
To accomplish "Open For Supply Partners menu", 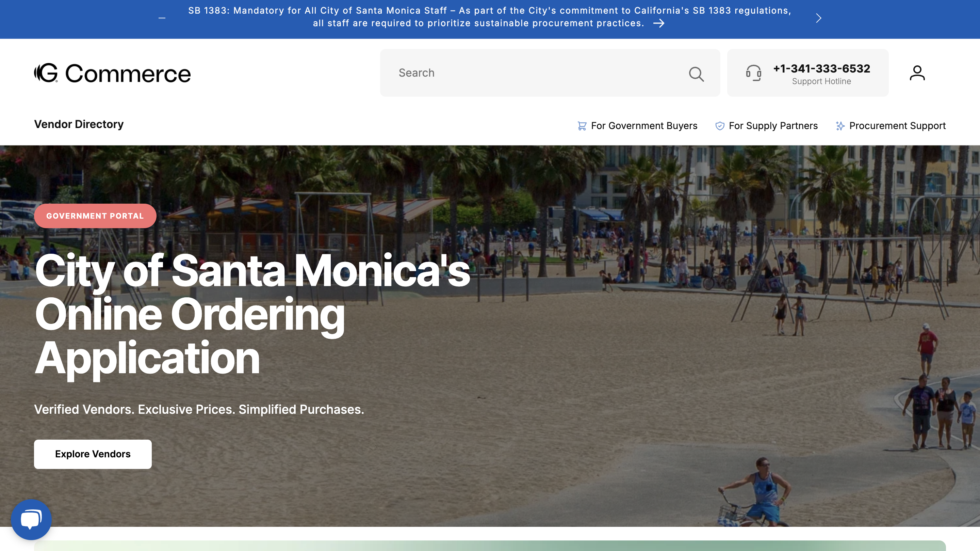I will [x=766, y=126].
